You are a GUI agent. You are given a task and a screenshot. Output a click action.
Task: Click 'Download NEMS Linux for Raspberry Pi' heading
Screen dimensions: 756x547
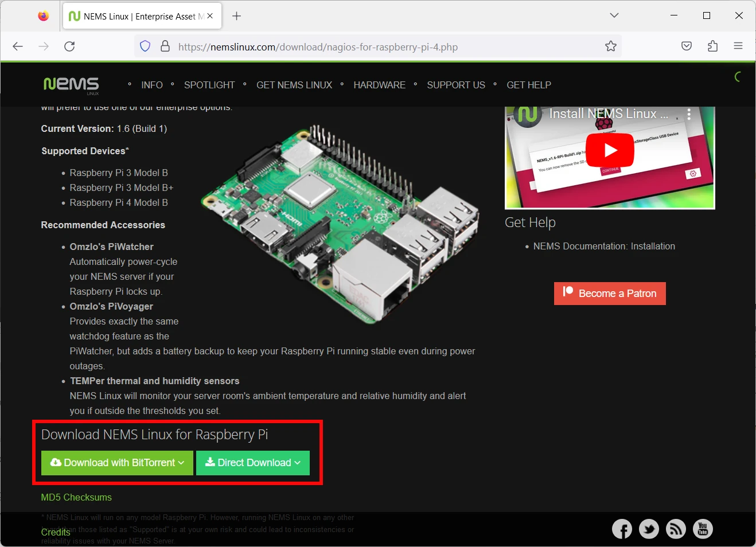155,435
